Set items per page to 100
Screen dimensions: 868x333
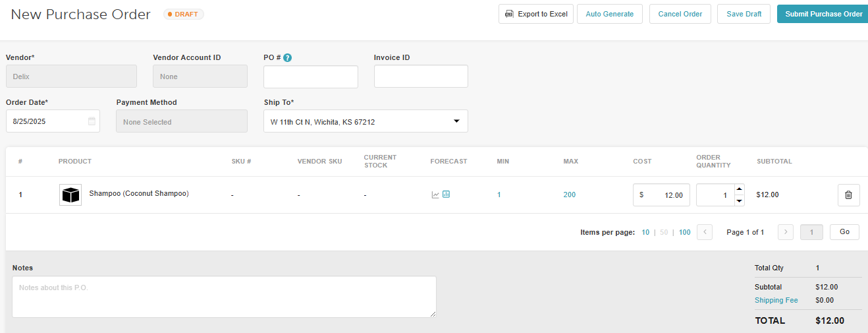pos(684,232)
